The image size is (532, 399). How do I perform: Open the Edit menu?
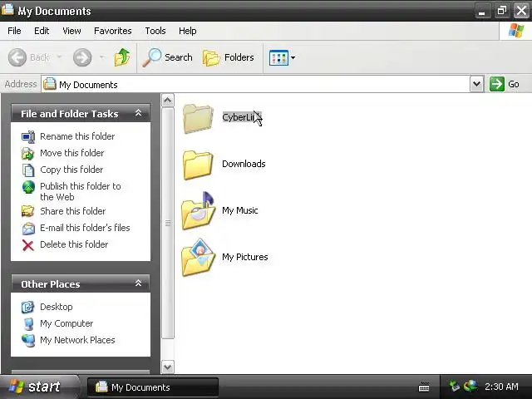[x=42, y=31]
